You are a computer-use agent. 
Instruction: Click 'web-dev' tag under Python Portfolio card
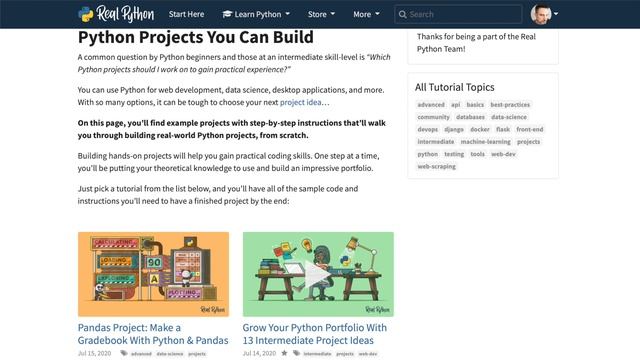(x=368, y=354)
